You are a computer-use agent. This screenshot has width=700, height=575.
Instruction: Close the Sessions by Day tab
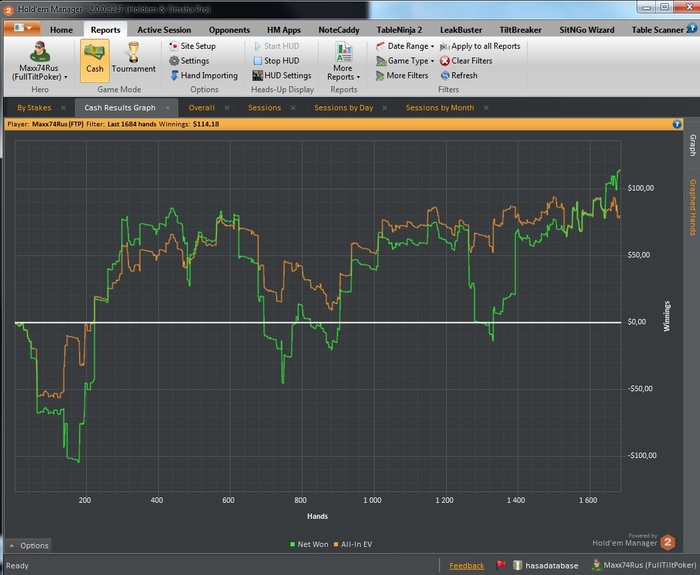click(385, 108)
